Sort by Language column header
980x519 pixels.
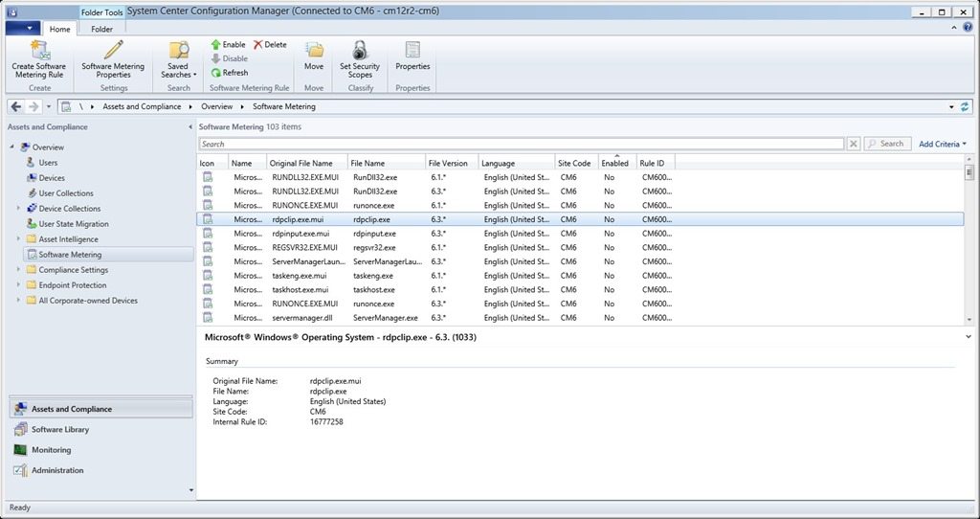[x=517, y=163]
